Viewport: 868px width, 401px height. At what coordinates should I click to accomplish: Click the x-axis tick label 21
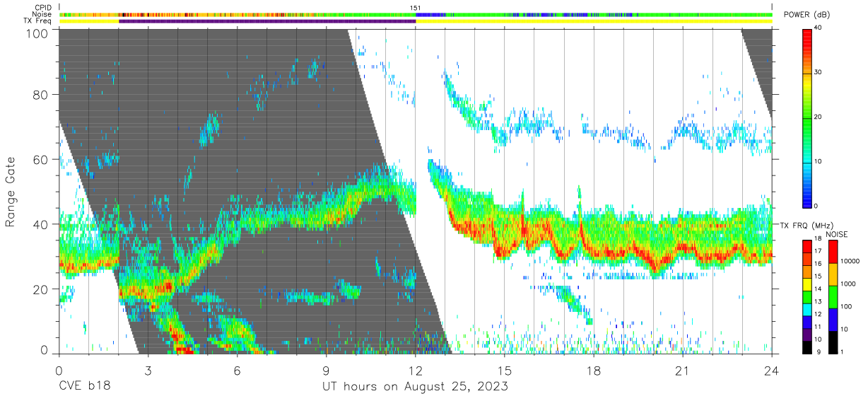click(x=683, y=370)
